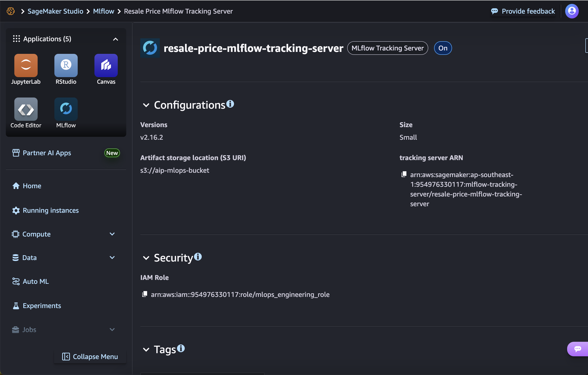The image size is (588, 375).
Task: Click the Security info icon
Action: [198, 257]
